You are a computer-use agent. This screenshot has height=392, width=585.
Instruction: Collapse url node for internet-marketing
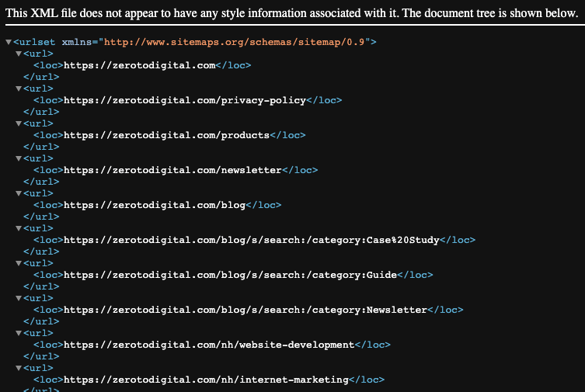coord(19,368)
